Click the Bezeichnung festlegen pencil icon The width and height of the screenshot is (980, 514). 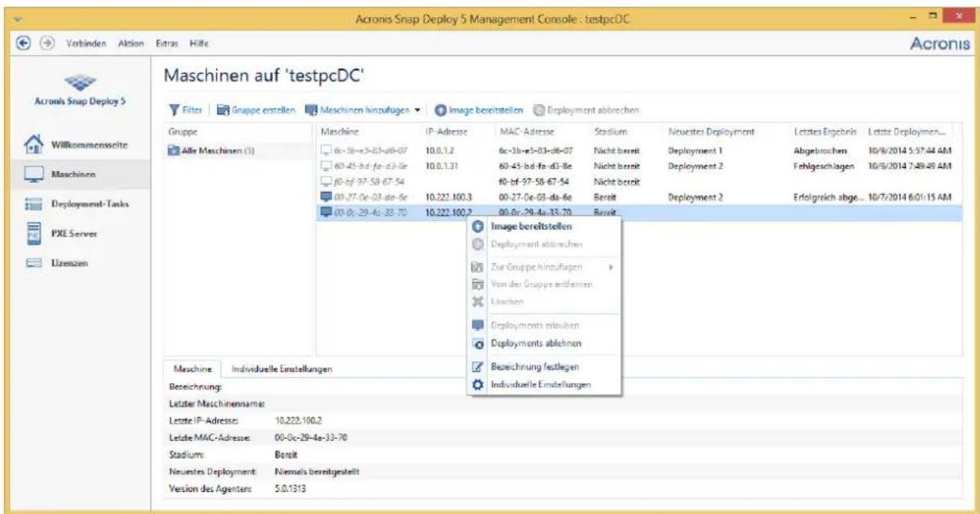pos(477,367)
